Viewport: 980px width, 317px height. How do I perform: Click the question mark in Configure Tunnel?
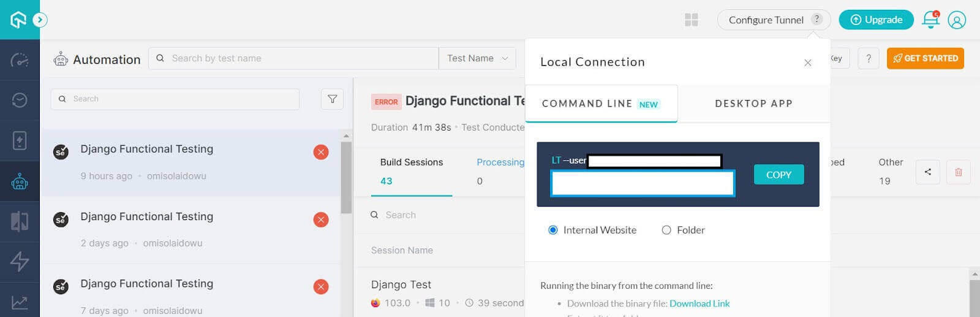click(816, 19)
